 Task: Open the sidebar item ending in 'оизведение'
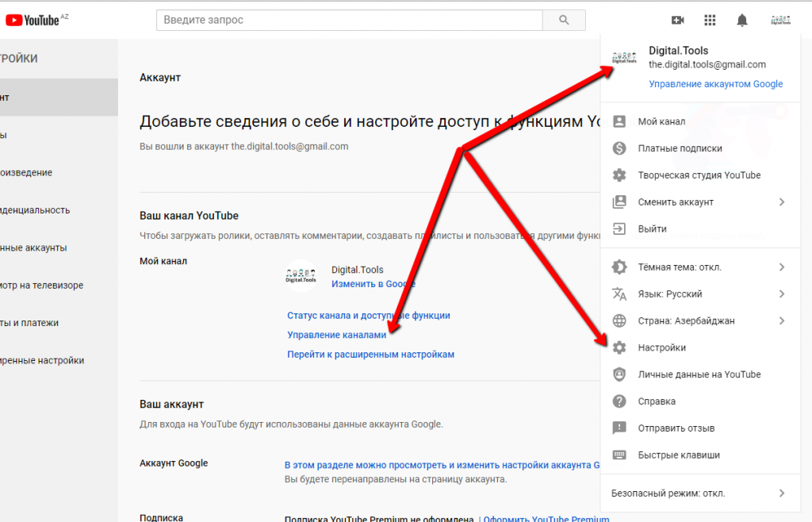point(26,172)
